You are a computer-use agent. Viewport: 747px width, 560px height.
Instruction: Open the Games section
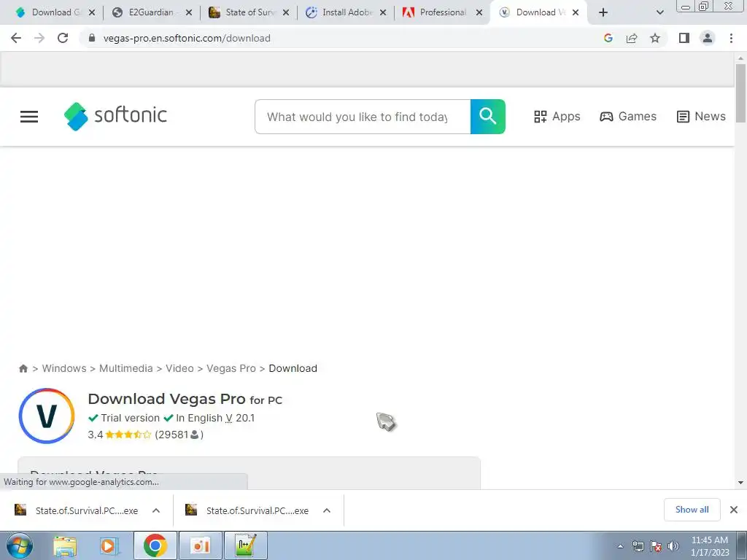coord(628,117)
